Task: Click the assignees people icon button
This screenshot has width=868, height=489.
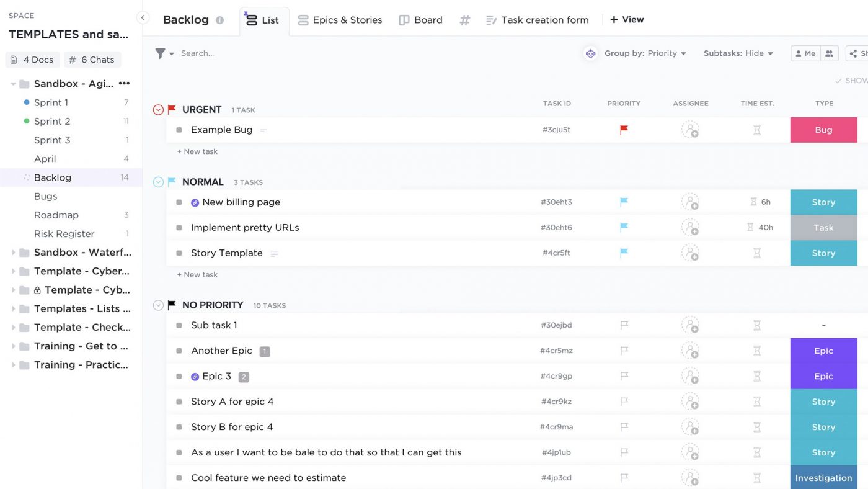Action: (830, 53)
